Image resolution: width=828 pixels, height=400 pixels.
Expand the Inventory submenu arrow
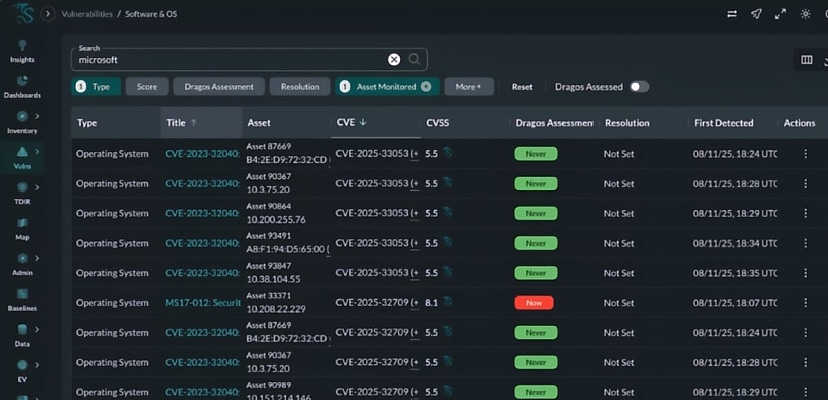coord(37,116)
